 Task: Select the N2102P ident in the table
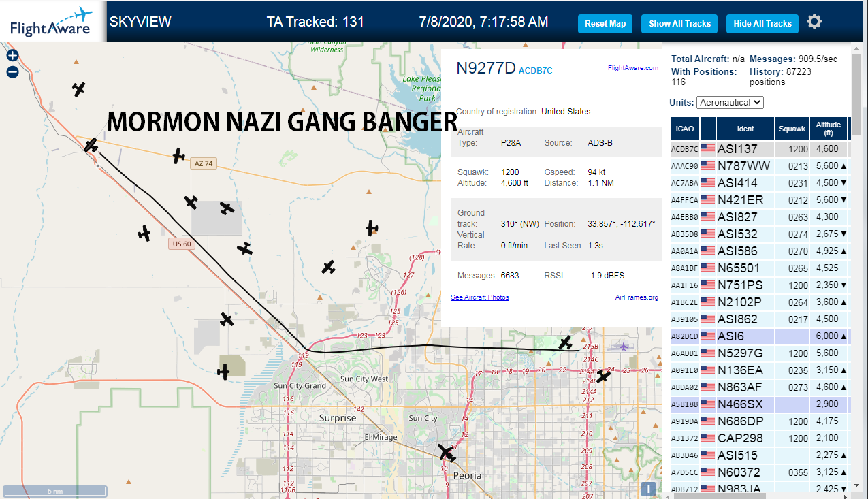point(739,302)
